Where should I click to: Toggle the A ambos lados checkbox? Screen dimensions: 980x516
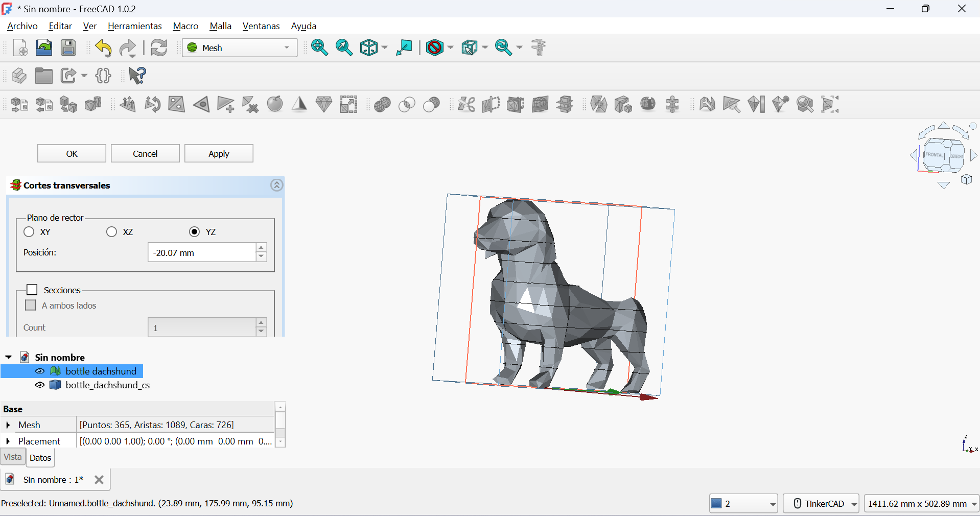click(x=31, y=306)
